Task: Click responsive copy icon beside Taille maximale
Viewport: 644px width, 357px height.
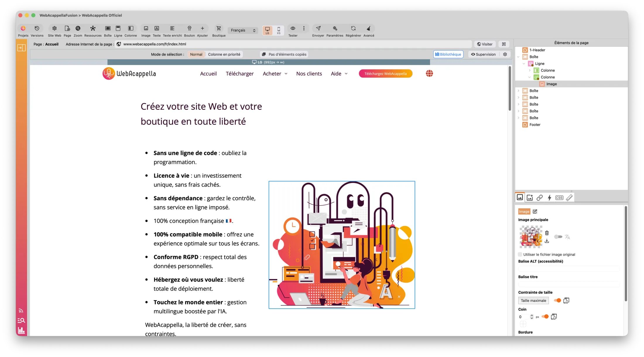Action: [x=566, y=300]
